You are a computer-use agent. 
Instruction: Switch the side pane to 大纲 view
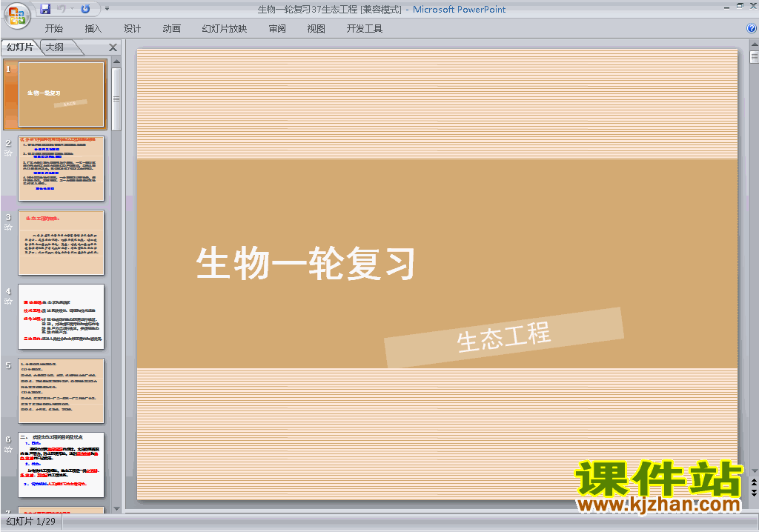pyautogui.click(x=55, y=47)
